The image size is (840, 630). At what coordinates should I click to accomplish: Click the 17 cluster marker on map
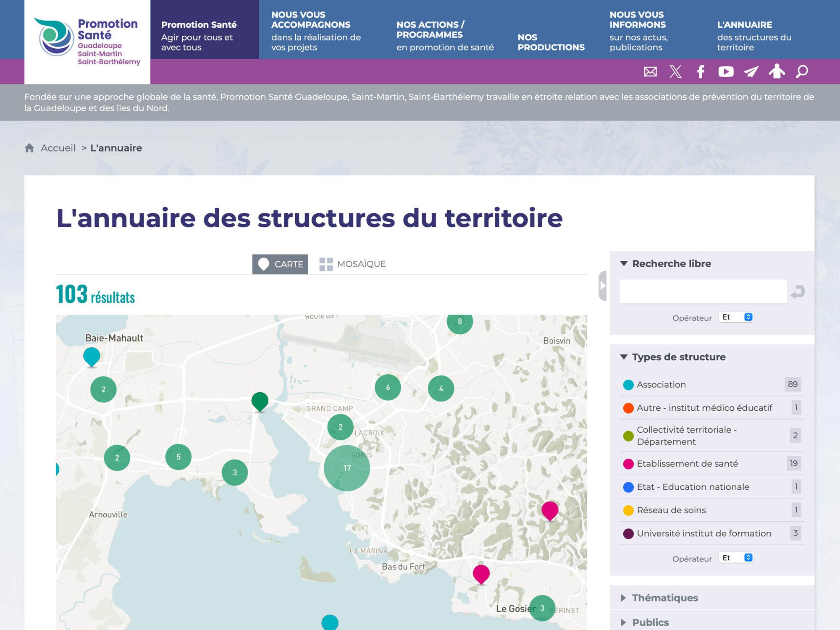pyautogui.click(x=347, y=468)
